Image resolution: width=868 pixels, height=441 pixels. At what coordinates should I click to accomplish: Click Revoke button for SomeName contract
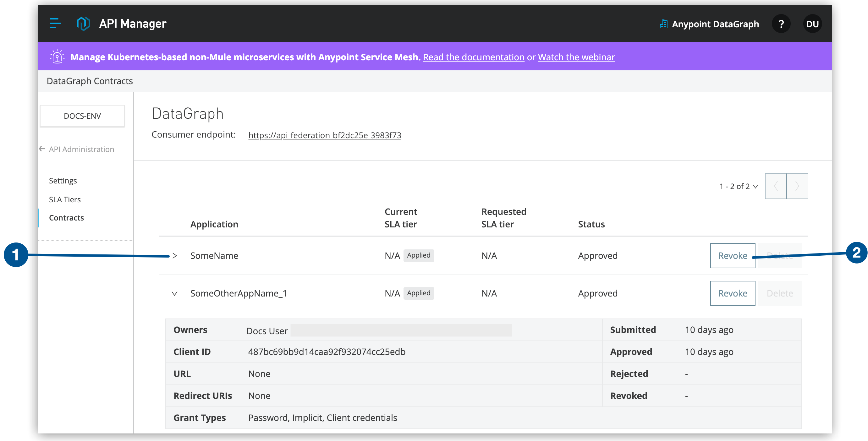(x=733, y=255)
